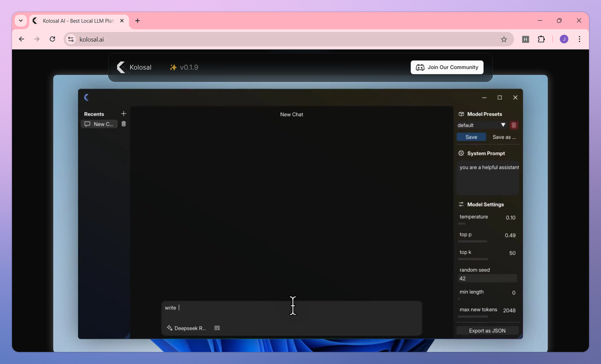Click the H extension icon in Chrome
The width and height of the screenshot is (601, 364).
tap(525, 39)
